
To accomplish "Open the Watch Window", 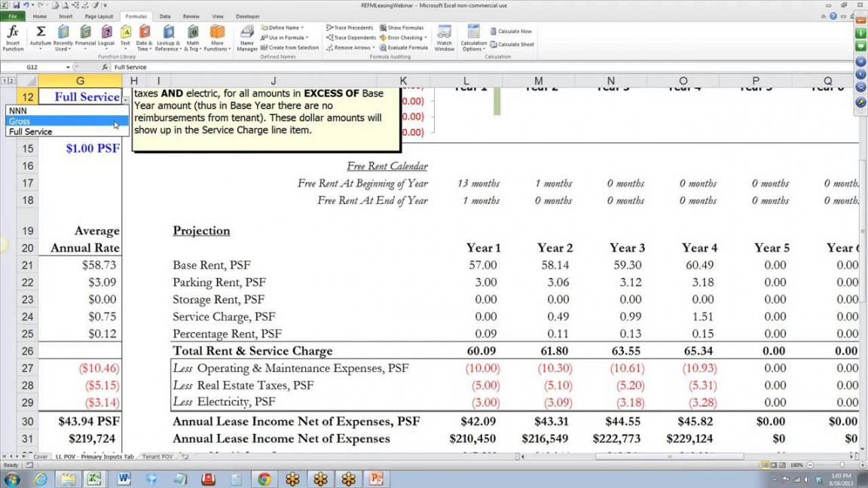I will click(x=445, y=38).
